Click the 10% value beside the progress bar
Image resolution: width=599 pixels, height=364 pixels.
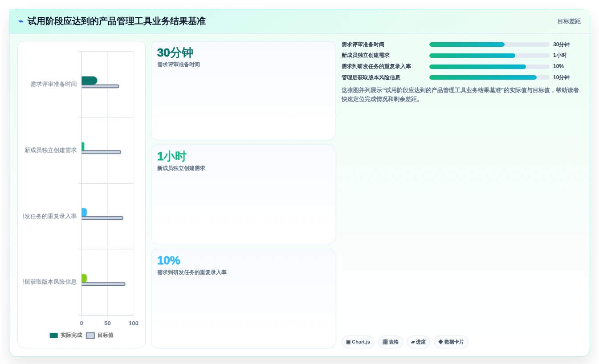click(x=558, y=66)
